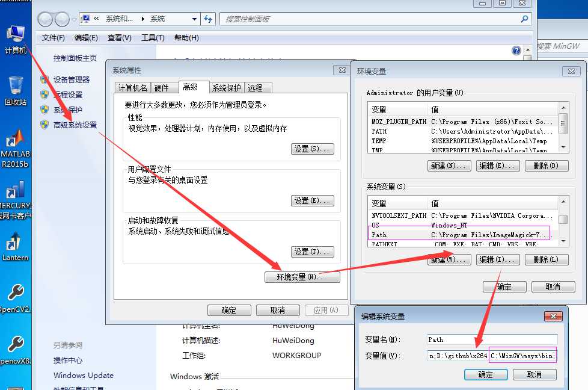Click the blue help question mark icon
The width and height of the screenshot is (588, 390).
[516, 51]
